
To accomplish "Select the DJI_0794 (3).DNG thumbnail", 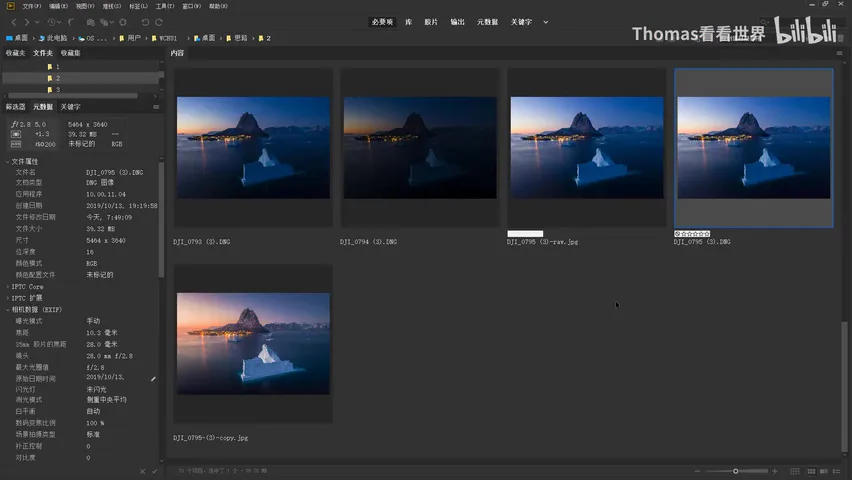I will 420,147.
